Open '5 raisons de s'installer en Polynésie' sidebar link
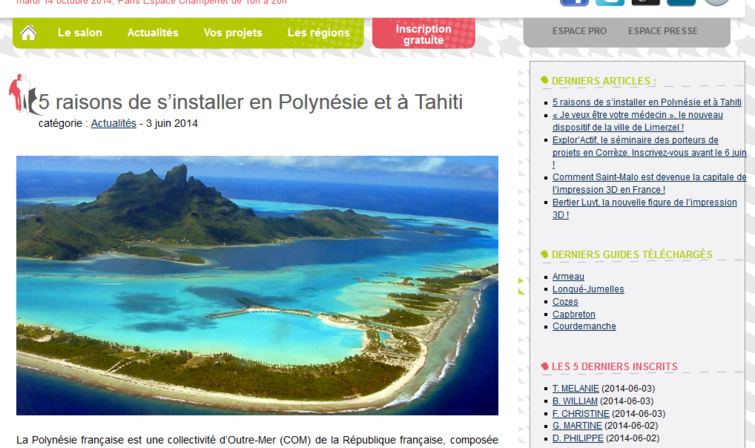 click(x=647, y=102)
